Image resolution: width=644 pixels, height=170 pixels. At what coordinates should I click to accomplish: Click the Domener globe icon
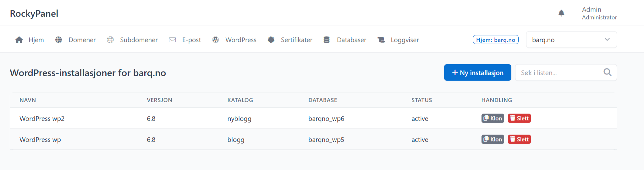[x=58, y=40]
